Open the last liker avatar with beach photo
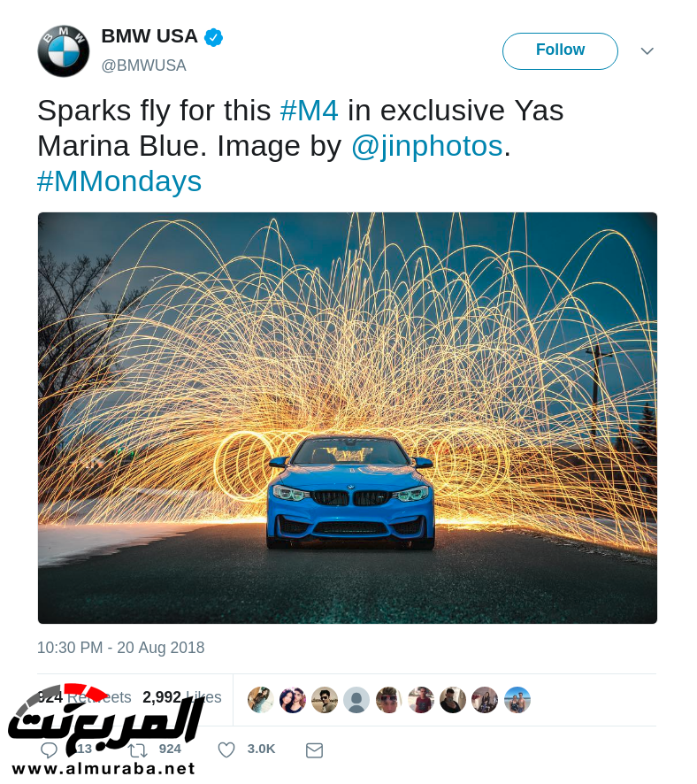 517,700
